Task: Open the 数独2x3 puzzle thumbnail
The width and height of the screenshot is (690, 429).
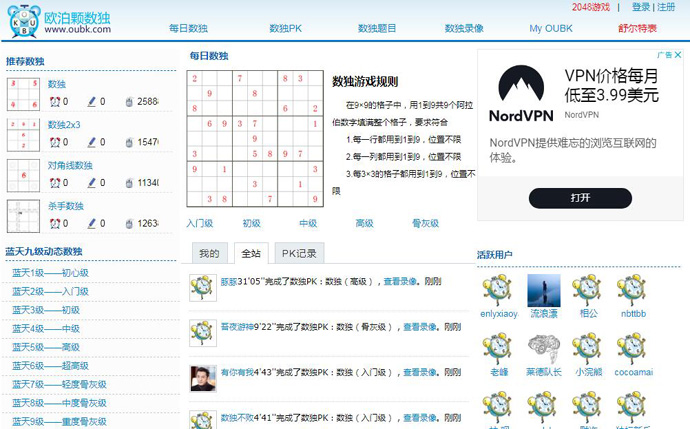Action: tap(23, 135)
